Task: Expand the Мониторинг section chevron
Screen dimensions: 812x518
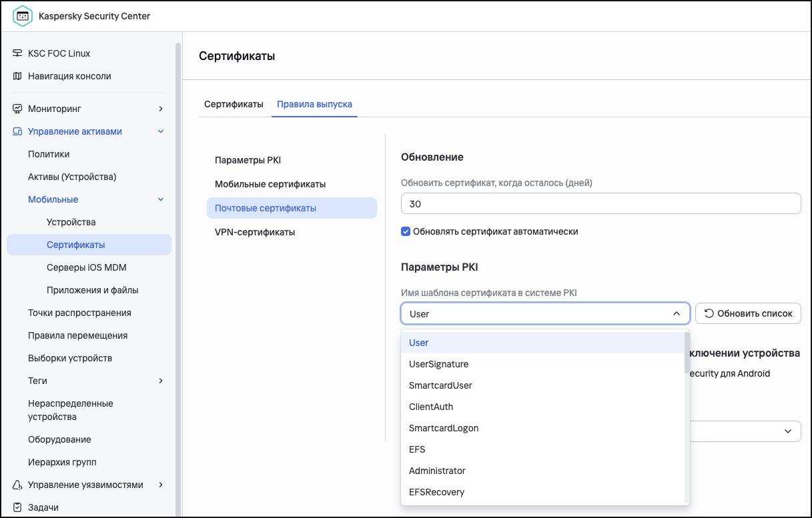Action: pos(161,109)
